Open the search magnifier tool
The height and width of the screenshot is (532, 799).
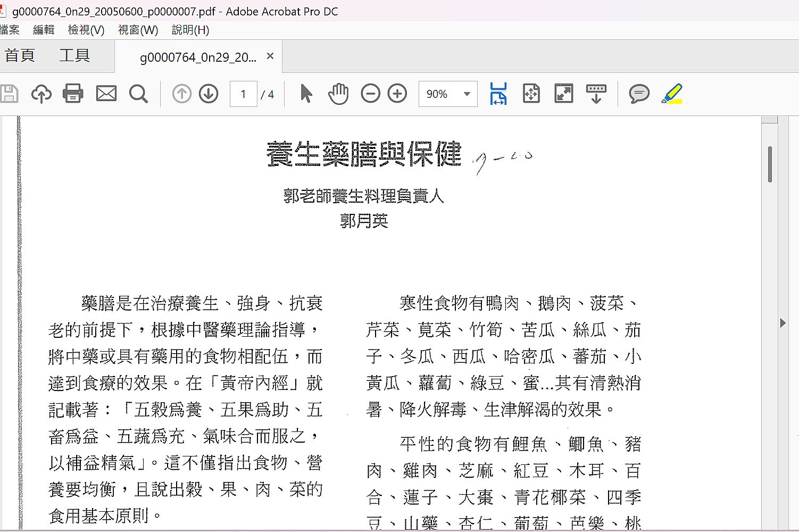pyautogui.click(x=138, y=94)
